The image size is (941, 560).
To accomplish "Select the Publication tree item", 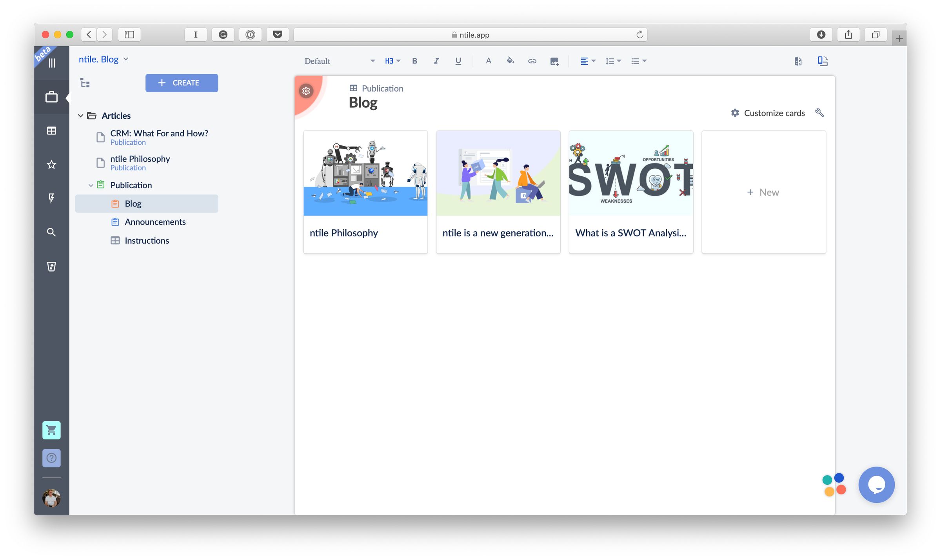I will [131, 185].
